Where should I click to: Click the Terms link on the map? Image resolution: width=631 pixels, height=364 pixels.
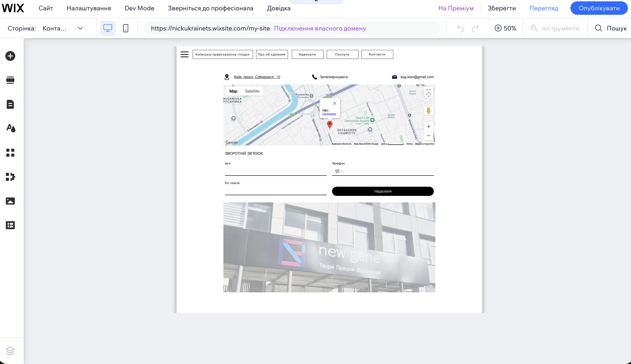tap(409, 144)
